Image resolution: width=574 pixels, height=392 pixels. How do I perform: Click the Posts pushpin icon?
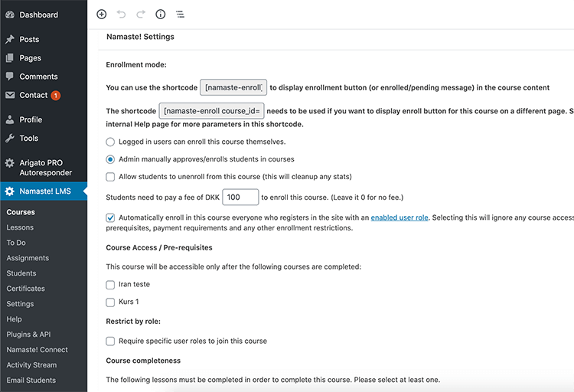point(10,39)
